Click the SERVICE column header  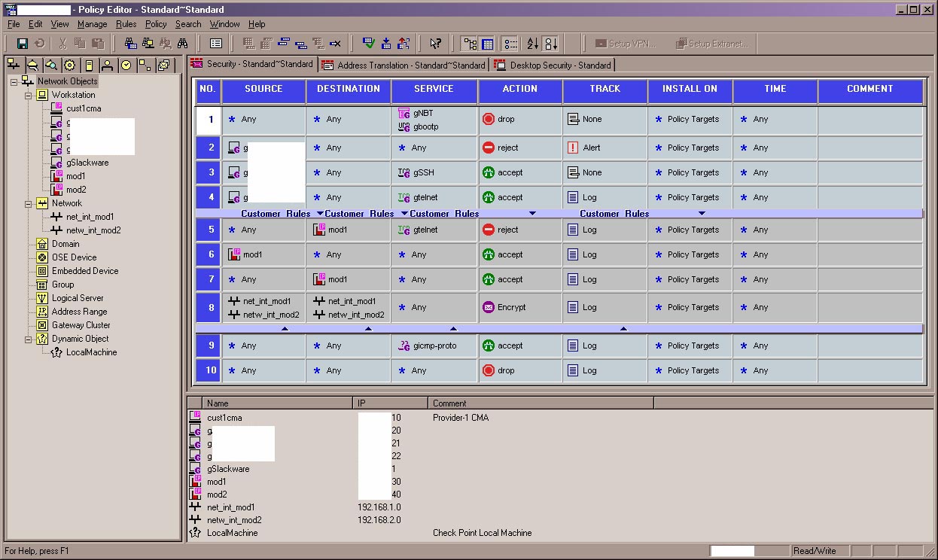click(x=434, y=90)
